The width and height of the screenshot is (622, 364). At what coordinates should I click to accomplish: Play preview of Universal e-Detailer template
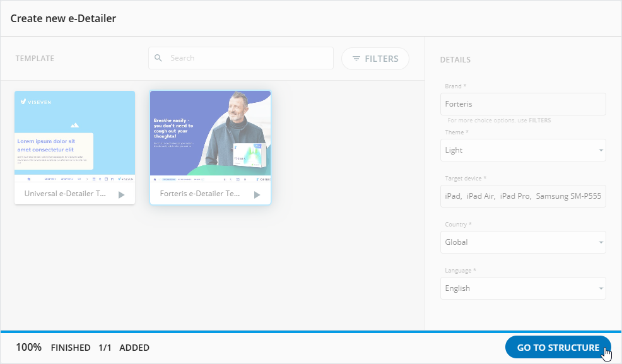coord(122,195)
